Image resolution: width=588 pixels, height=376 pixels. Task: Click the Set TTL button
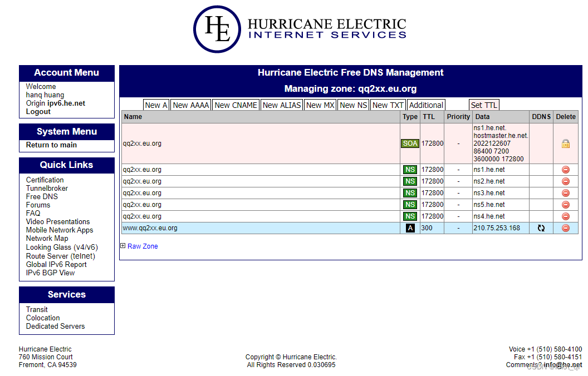pos(484,105)
